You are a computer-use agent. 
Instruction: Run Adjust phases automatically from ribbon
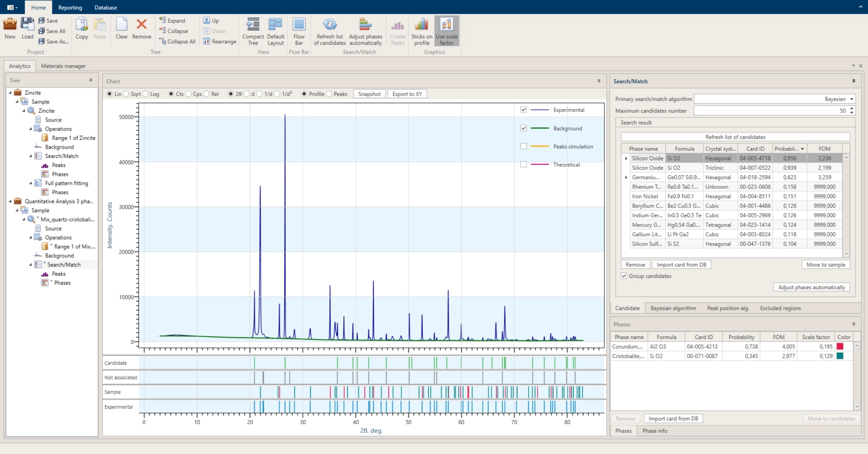point(365,25)
